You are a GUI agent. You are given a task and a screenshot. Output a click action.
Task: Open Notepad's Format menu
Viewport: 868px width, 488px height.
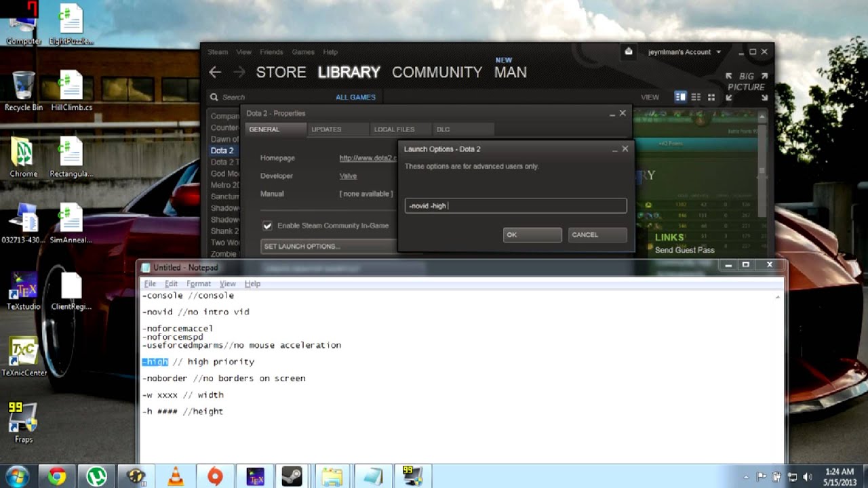199,283
